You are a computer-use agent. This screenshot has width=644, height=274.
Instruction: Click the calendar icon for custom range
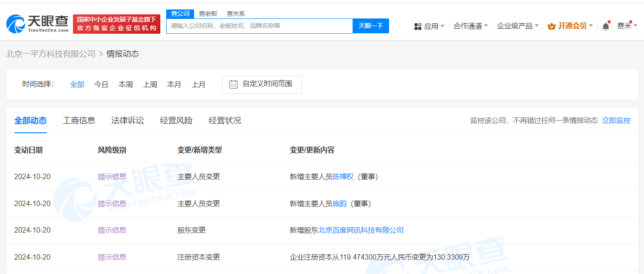tap(233, 84)
